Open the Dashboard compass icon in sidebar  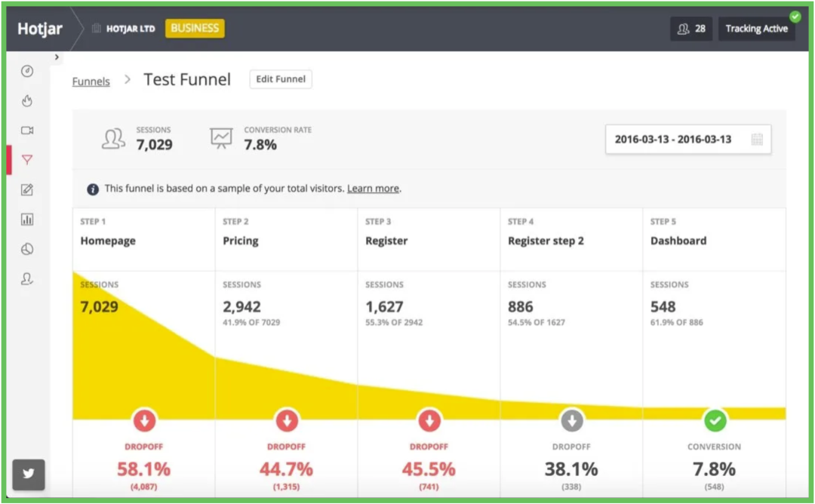(x=27, y=71)
